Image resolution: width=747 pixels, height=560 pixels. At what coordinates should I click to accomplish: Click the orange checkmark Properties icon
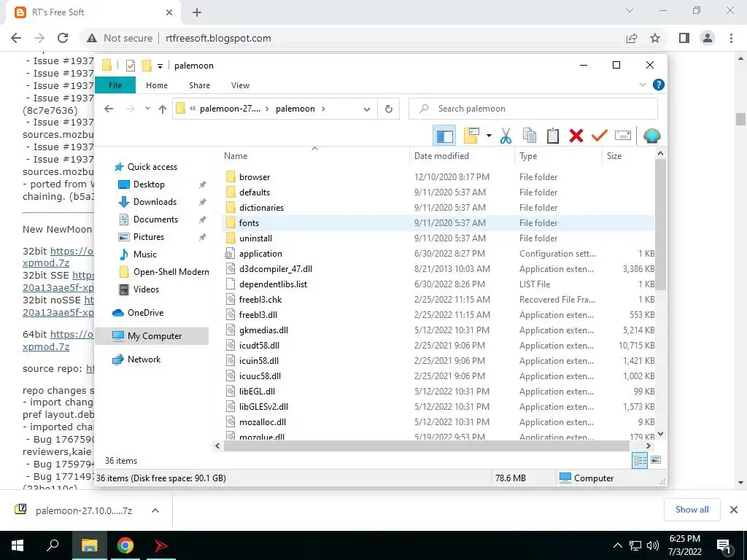point(600,136)
